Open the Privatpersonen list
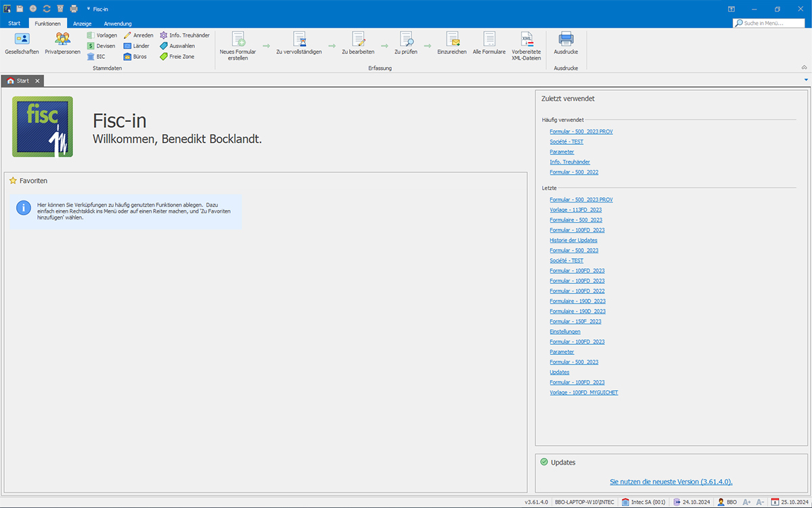The height and width of the screenshot is (508, 812). click(x=62, y=43)
